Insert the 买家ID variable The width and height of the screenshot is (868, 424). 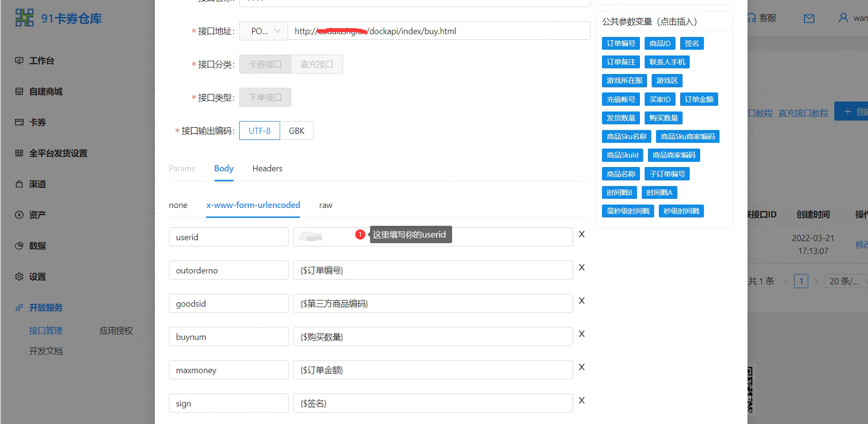click(660, 99)
